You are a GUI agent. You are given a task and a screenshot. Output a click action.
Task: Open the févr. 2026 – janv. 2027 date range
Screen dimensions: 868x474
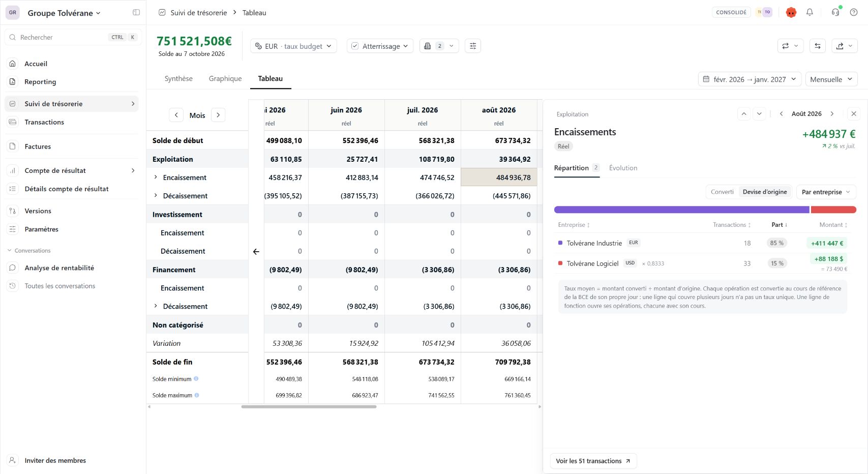[x=750, y=79]
